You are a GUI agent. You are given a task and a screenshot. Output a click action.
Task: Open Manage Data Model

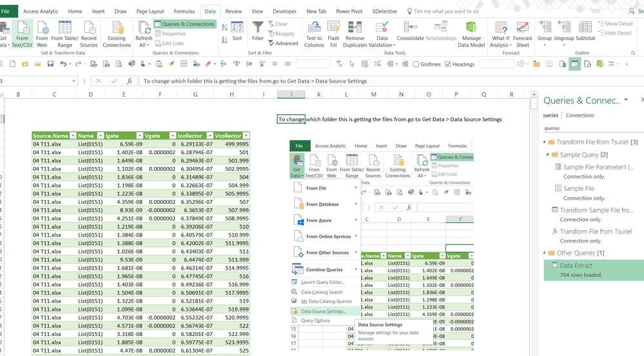(x=471, y=35)
